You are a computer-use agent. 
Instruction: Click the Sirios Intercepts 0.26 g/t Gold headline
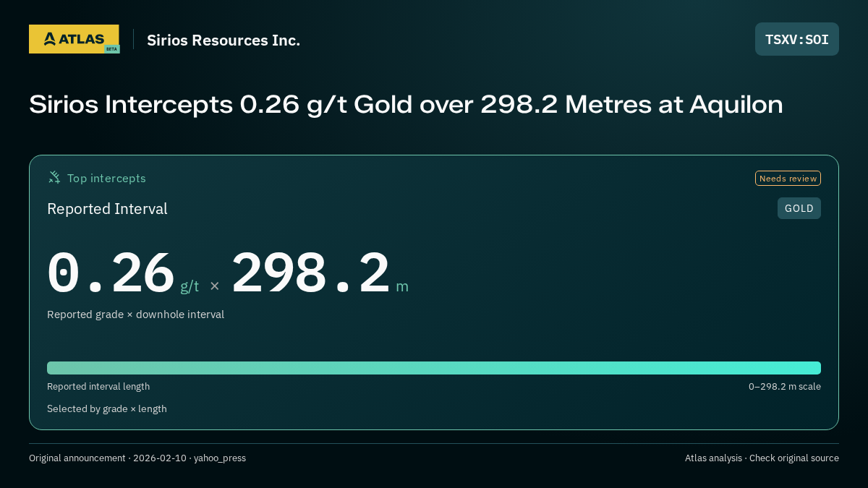click(406, 105)
